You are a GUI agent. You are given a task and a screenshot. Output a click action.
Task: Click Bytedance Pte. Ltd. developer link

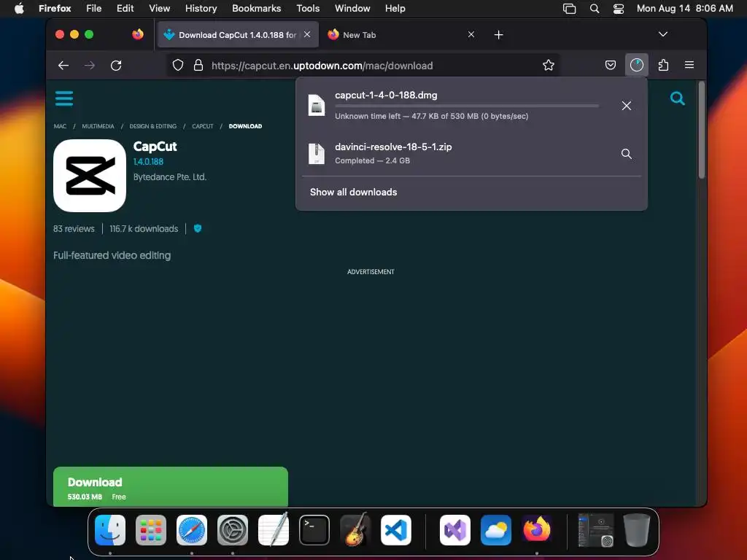(x=169, y=177)
